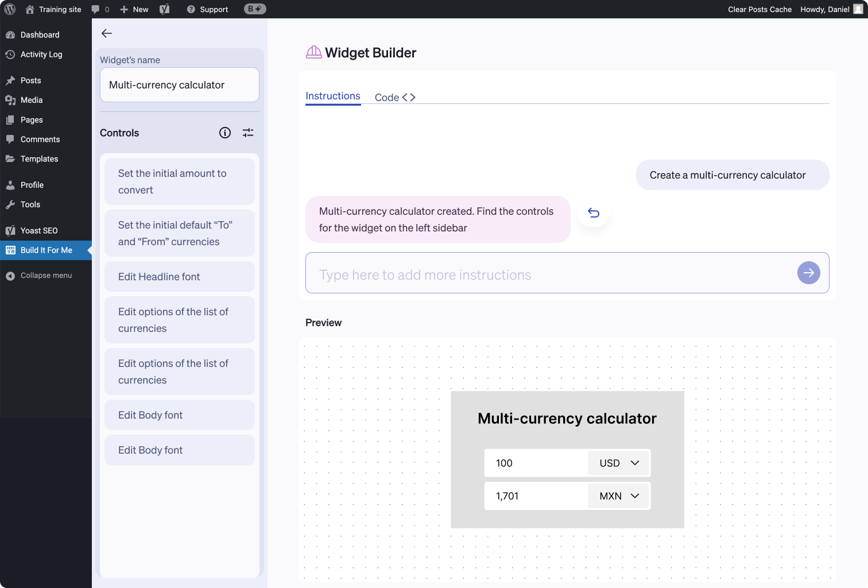Open the MXN currency dropdown

(x=619, y=496)
